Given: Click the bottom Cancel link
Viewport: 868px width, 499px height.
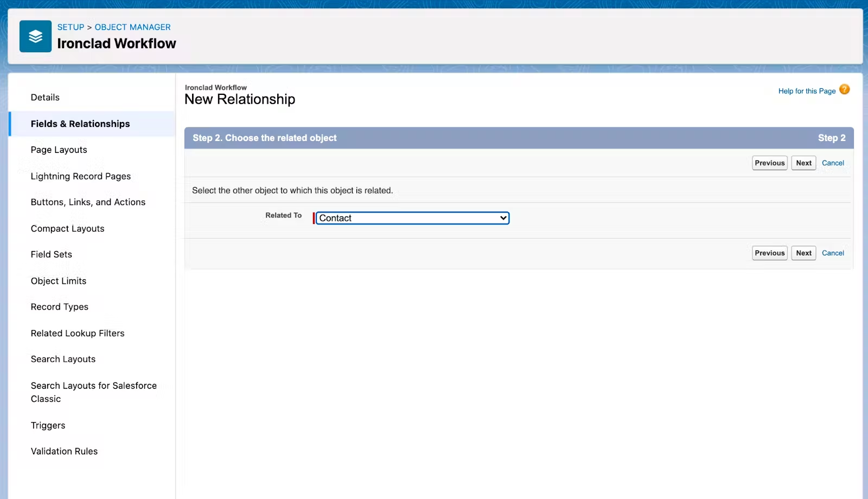Looking at the screenshot, I should pos(833,253).
